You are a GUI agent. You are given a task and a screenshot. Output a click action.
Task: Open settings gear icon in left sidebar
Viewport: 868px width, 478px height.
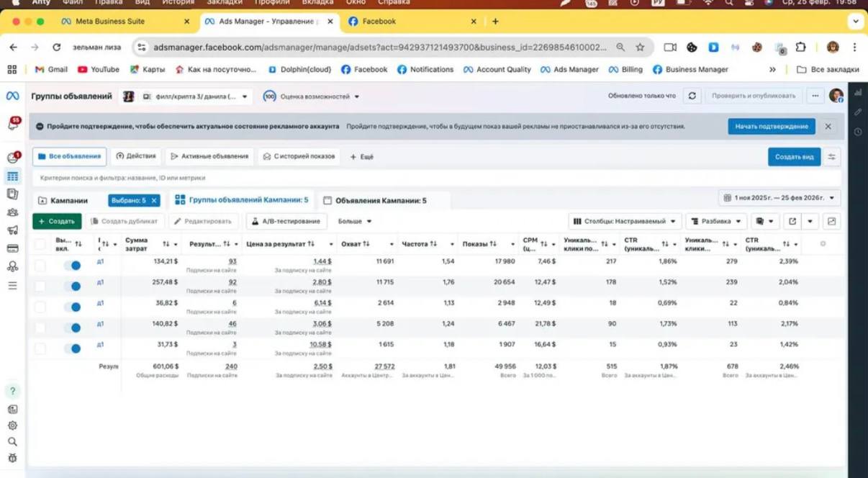tap(12, 425)
